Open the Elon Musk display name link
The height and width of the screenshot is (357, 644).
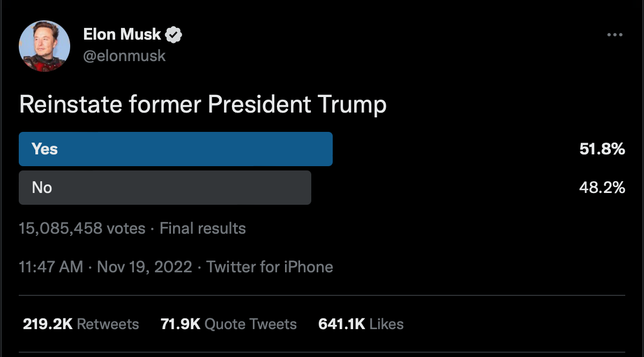click(x=122, y=34)
